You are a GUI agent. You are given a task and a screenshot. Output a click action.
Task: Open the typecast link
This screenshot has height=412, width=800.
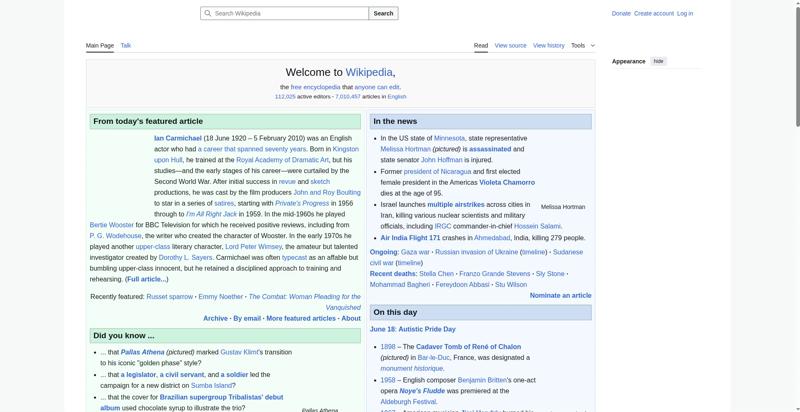(x=294, y=258)
